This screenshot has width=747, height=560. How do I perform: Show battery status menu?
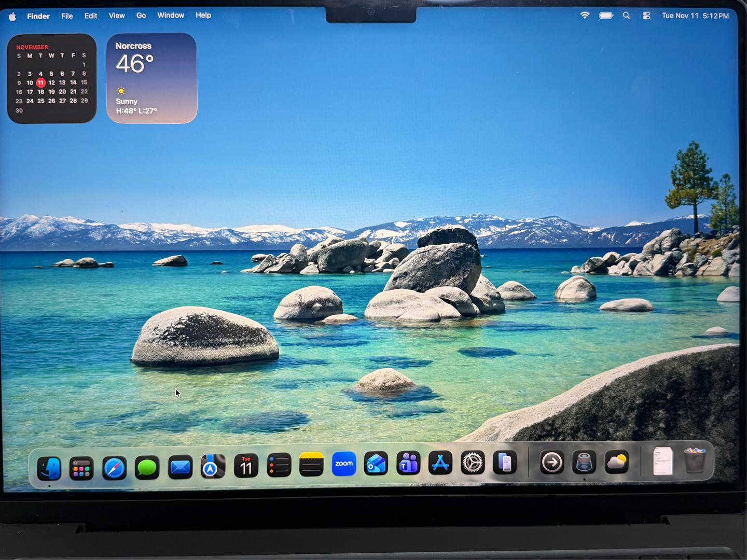tap(606, 16)
